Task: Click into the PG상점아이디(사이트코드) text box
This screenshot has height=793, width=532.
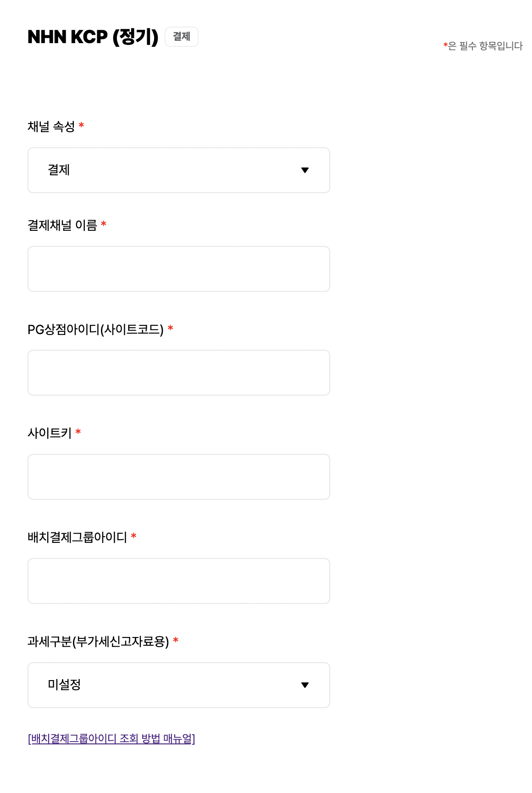Action: click(179, 373)
